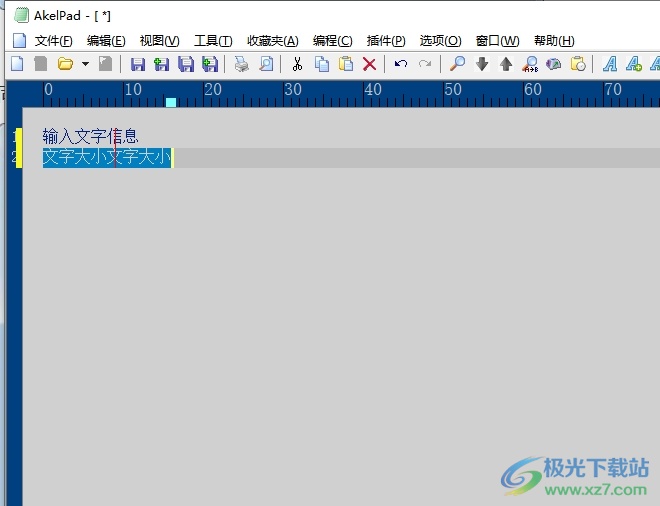Click the Paste clipboard icon
This screenshot has width=660, height=506.
coord(346,64)
